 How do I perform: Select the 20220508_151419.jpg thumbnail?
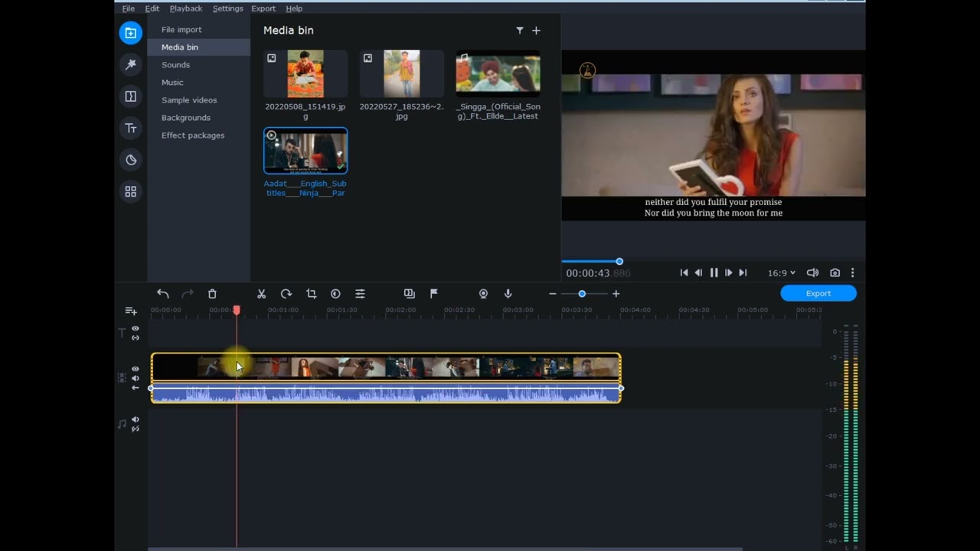pos(305,73)
